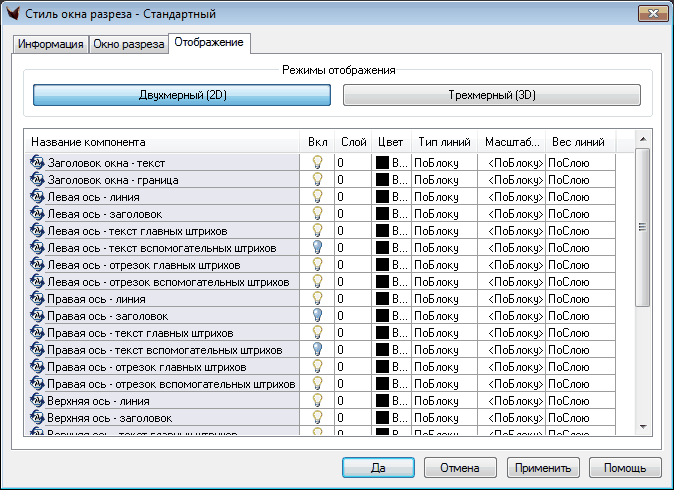
Task: Click the icon beside 'Заголовок окна - граница'
Action: point(38,179)
